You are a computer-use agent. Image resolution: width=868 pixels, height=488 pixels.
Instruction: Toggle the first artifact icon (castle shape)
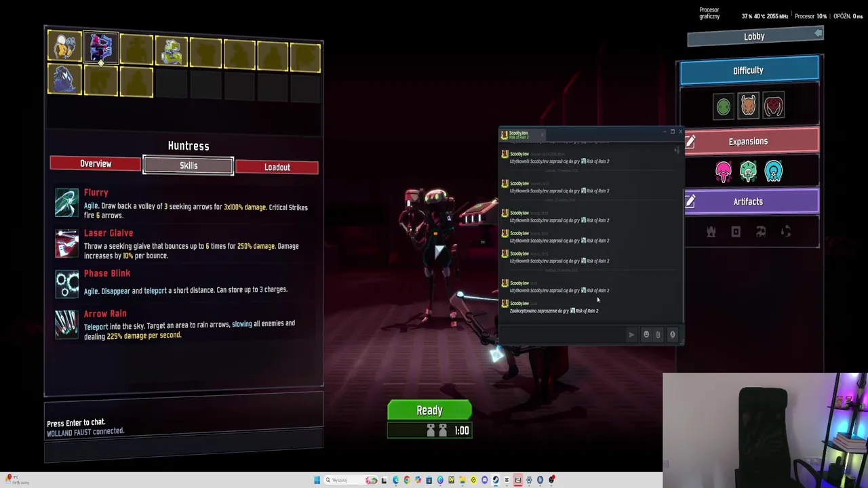pyautogui.click(x=711, y=232)
